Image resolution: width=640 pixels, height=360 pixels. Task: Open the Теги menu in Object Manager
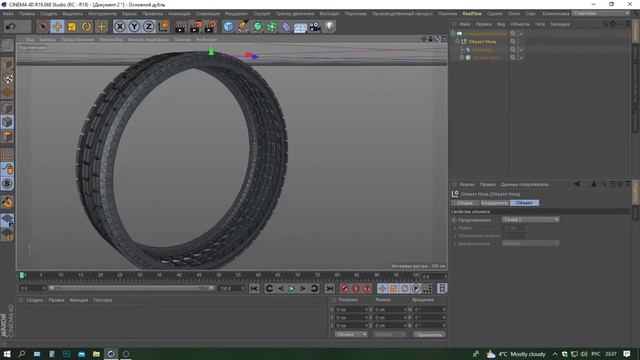tap(540, 24)
